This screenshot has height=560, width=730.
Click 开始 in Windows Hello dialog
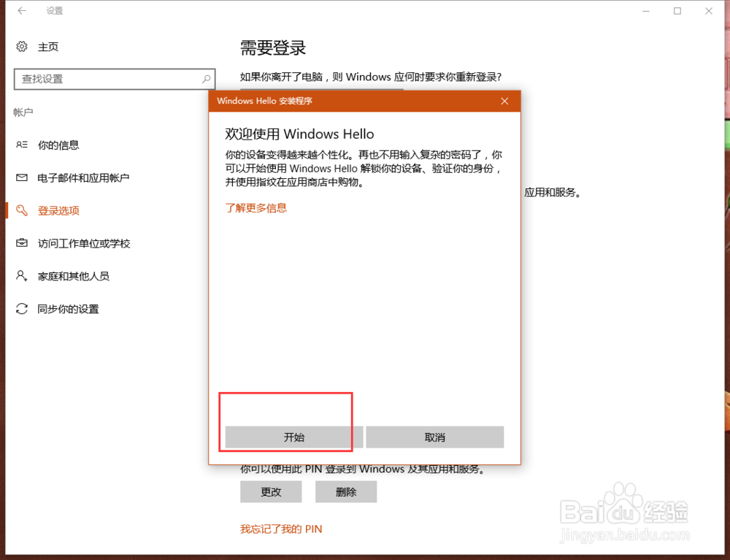(293, 437)
